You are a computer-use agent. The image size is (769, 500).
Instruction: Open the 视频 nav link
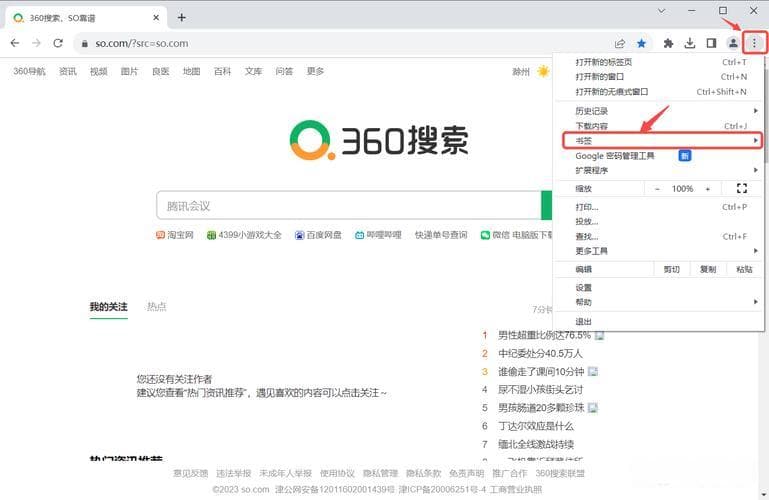pyautogui.click(x=99, y=72)
